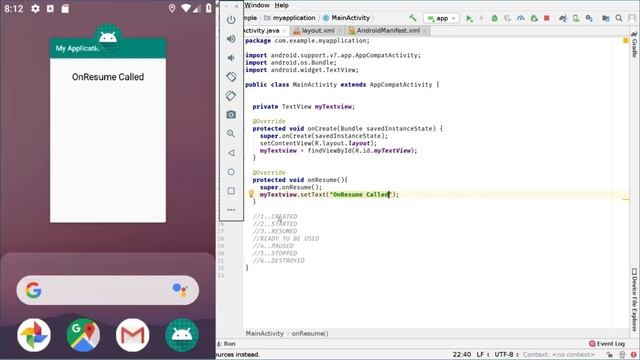The height and width of the screenshot is (360, 640).
Task: Tap the Android icon atop recent card
Action: 108,37
